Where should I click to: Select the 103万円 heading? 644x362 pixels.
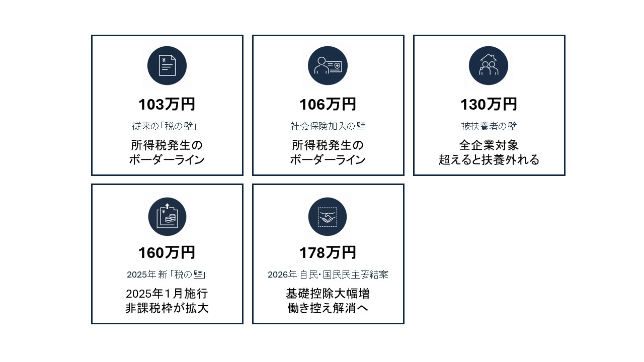(167, 105)
